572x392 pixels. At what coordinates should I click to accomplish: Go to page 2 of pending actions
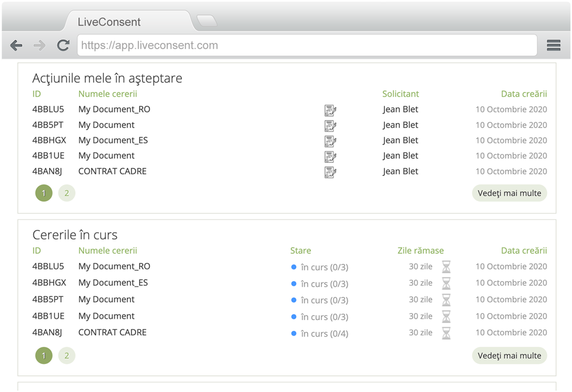(x=66, y=193)
